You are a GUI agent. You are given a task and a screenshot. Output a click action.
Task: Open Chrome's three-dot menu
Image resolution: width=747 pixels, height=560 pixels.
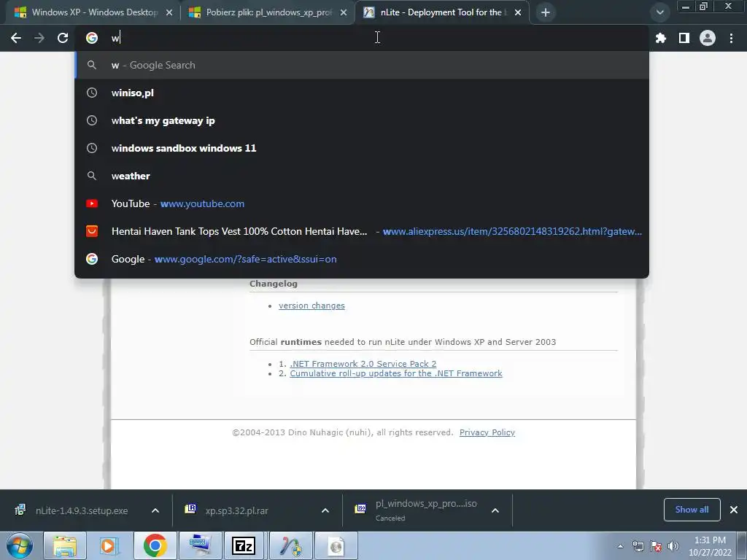pos(731,38)
